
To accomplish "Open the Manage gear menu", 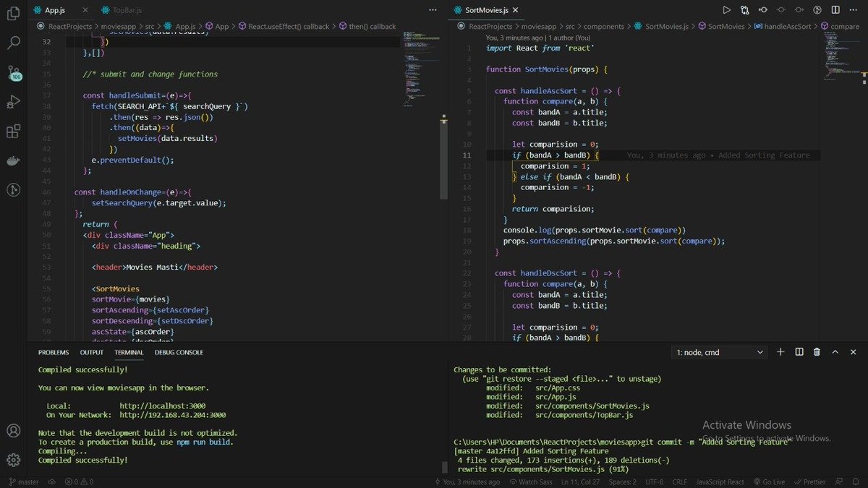I will click(x=13, y=460).
